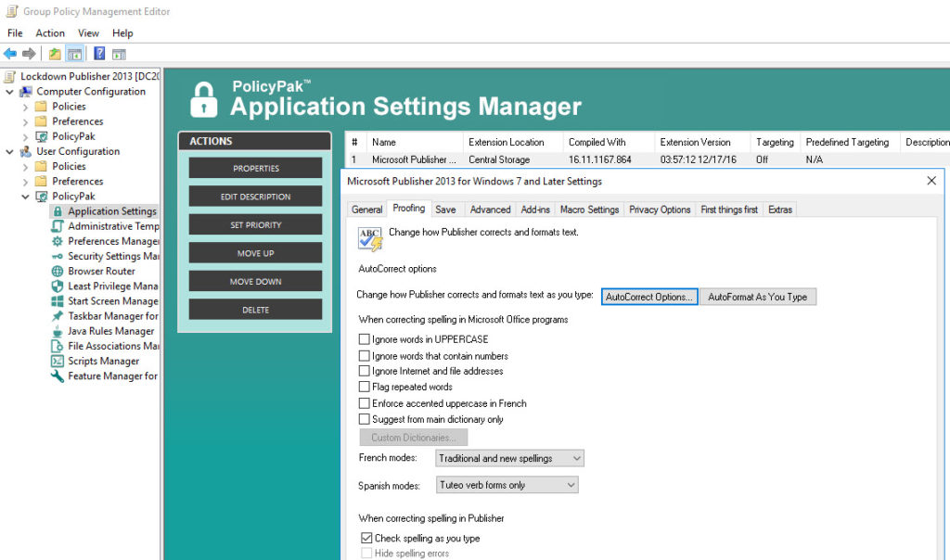Viewport: 950px width, 560px height.
Task: Click the Up one level folder icon
Action: click(55, 54)
